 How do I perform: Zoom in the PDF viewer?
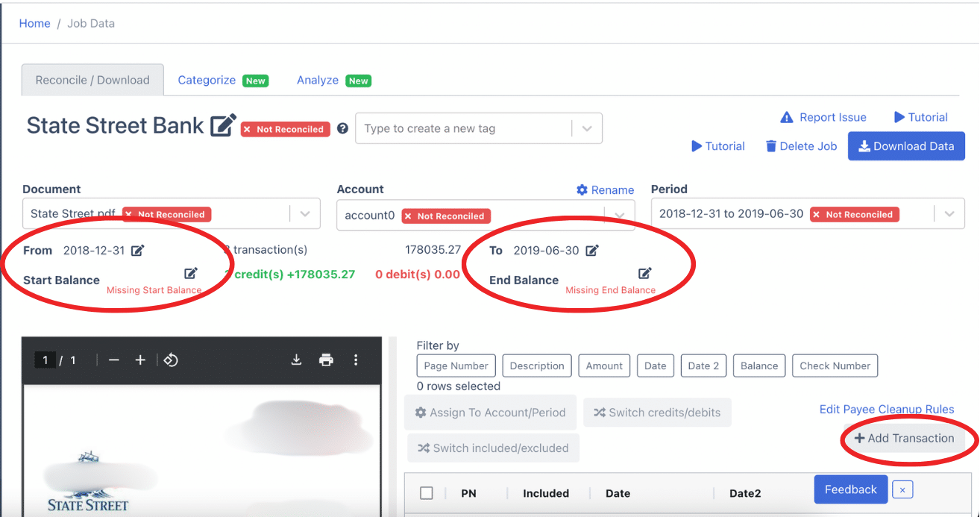click(x=140, y=360)
